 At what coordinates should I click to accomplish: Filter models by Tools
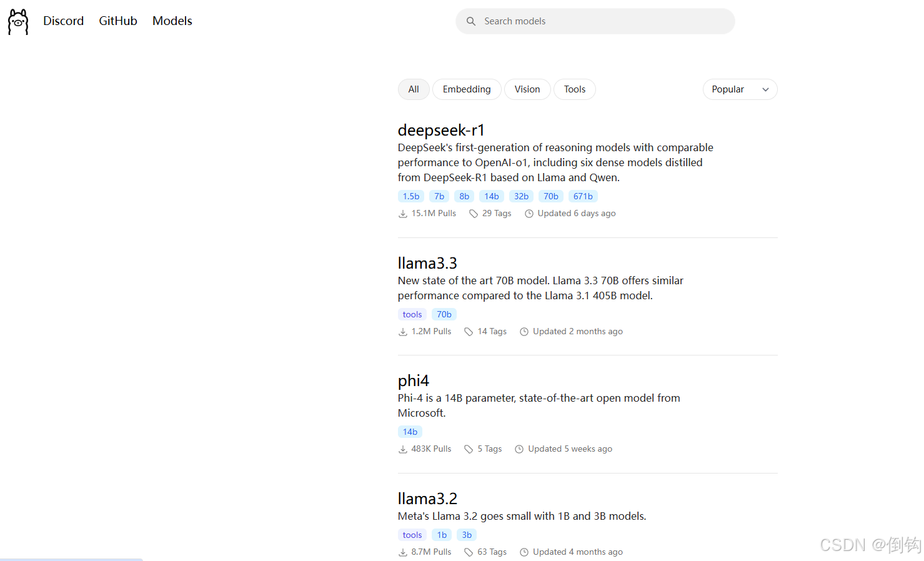(x=575, y=89)
